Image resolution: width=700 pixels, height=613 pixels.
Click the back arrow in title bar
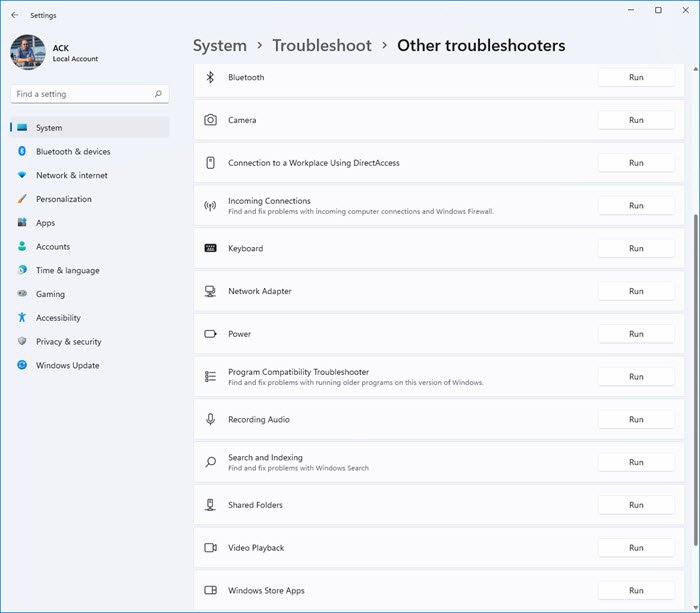[14, 15]
